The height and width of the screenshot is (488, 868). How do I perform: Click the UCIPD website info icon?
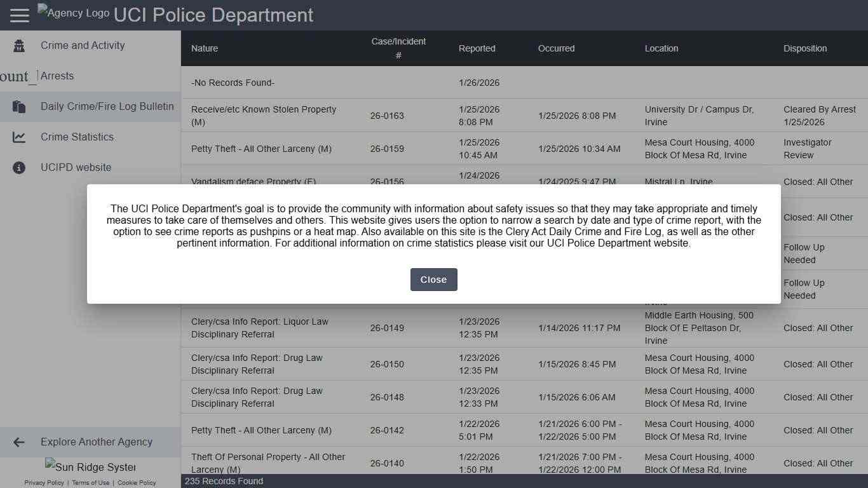tap(18, 167)
